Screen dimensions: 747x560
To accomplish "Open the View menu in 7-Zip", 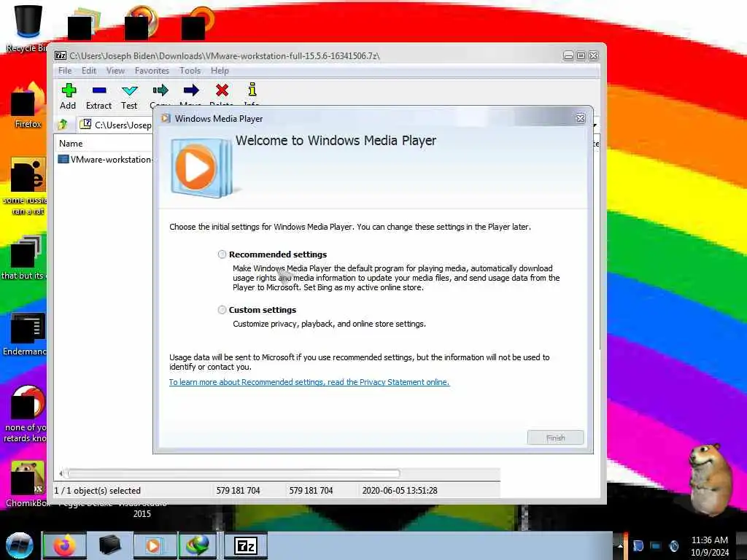I will [x=115, y=71].
